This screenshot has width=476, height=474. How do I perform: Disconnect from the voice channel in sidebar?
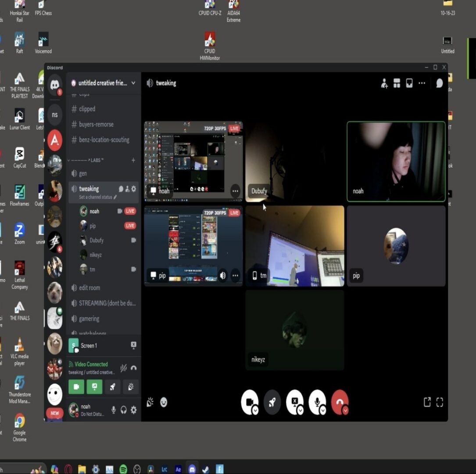(x=134, y=368)
